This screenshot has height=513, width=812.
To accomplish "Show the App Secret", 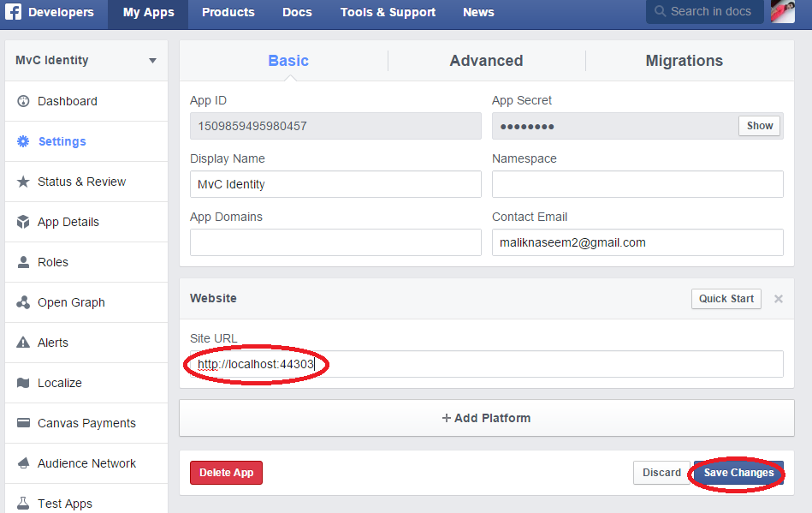I will click(x=760, y=126).
